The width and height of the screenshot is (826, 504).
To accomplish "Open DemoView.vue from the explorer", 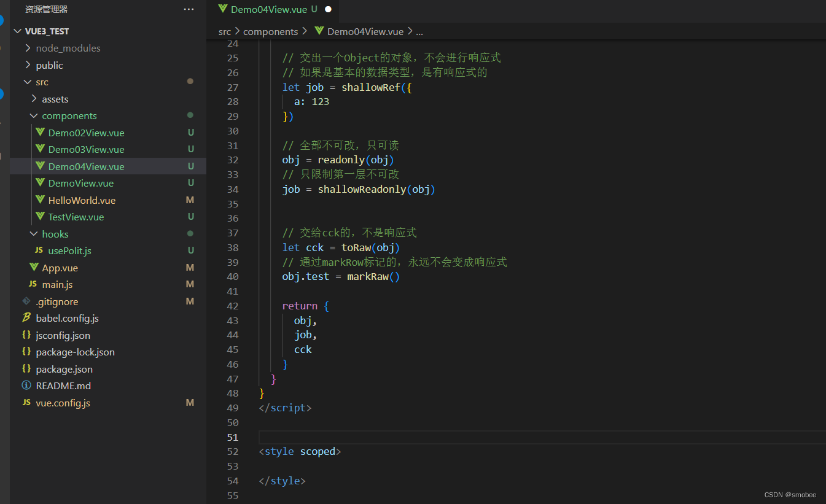I will pyautogui.click(x=81, y=183).
